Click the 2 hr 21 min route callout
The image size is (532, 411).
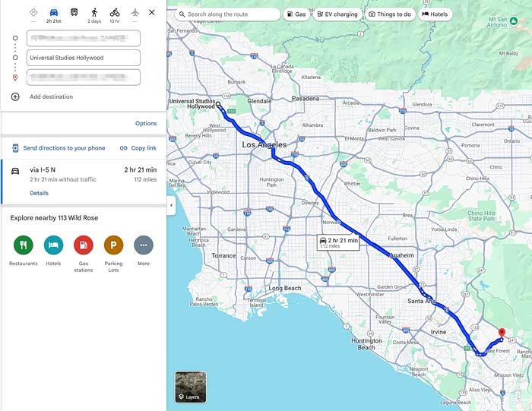338,242
